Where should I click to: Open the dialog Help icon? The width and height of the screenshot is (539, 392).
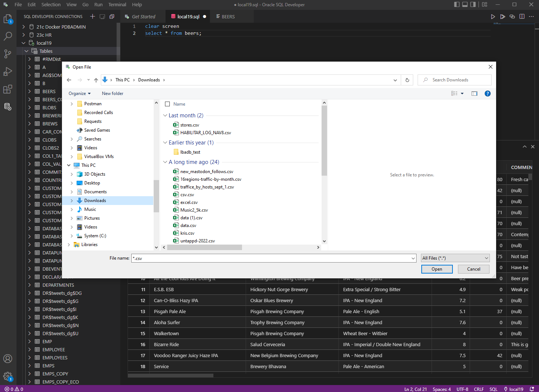click(x=487, y=94)
